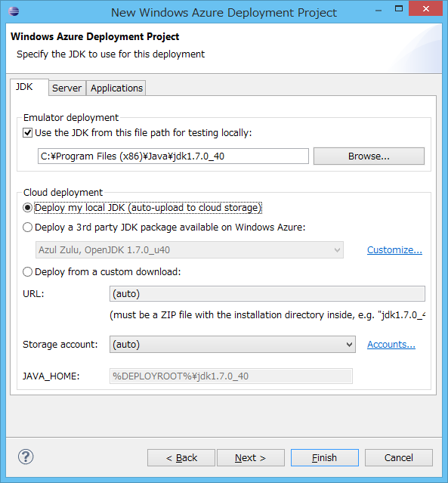Click the Eclipse icon in the title bar

[14, 11]
